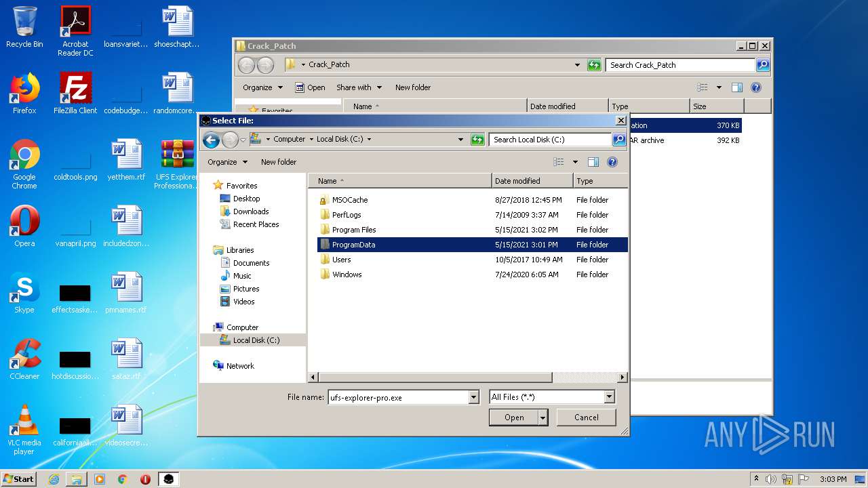The height and width of the screenshot is (488, 868).
Task: Click Search Local Disk (C:) field
Action: pyautogui.click(x=550, y=140)
